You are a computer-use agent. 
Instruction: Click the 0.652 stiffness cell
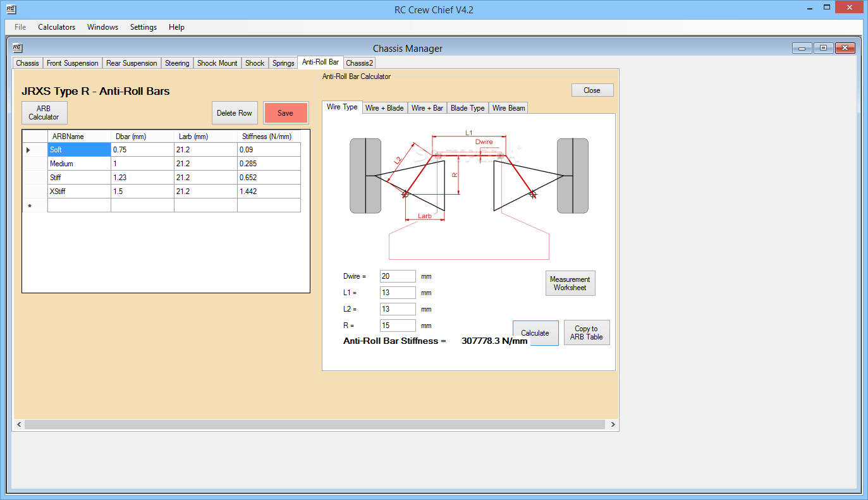tap(269, 178)
